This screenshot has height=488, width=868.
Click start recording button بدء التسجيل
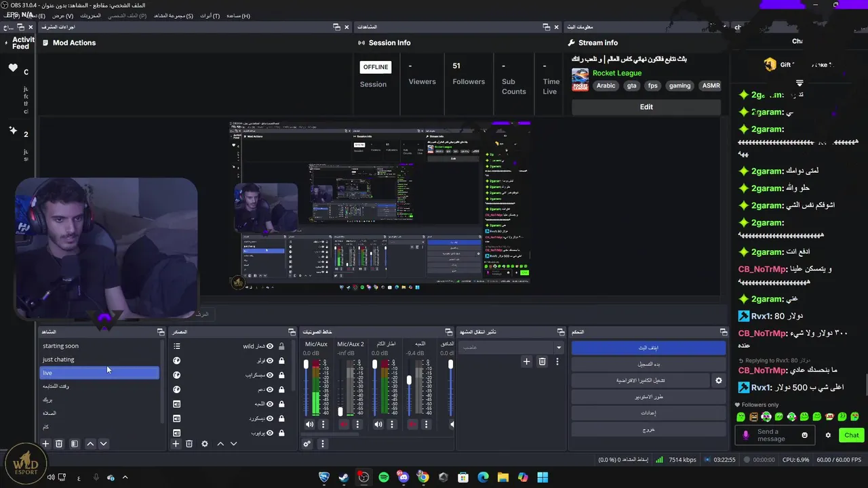[x=648, y=364]
